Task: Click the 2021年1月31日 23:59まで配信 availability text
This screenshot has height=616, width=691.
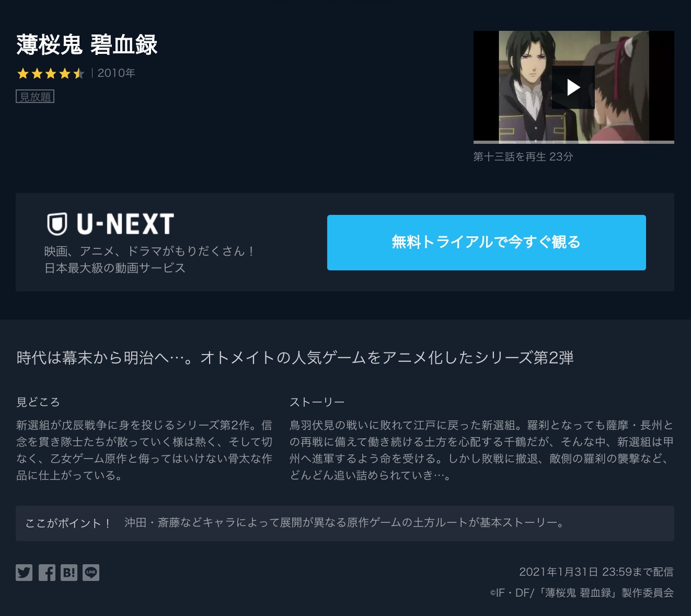Action: 596,572
